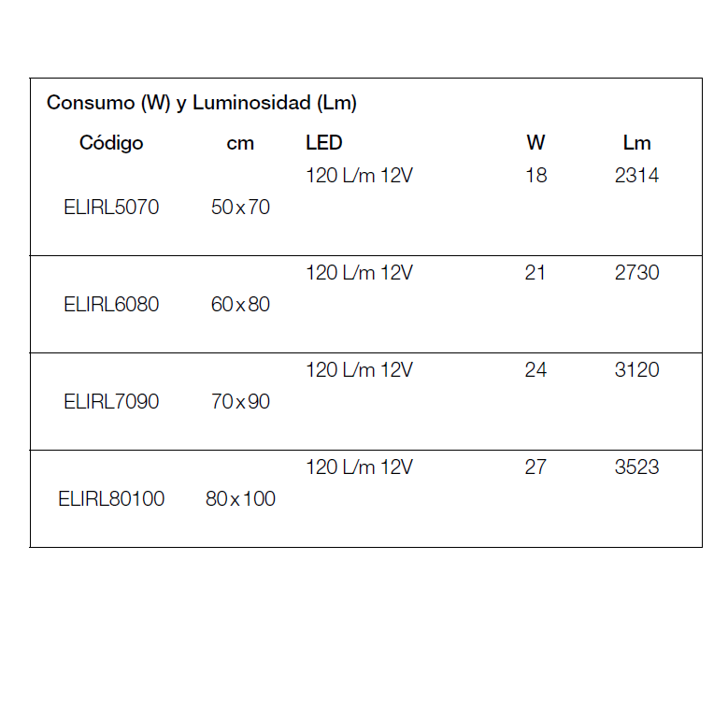Click product code ELIRL6080
The image size is (728, 718).
111,305
